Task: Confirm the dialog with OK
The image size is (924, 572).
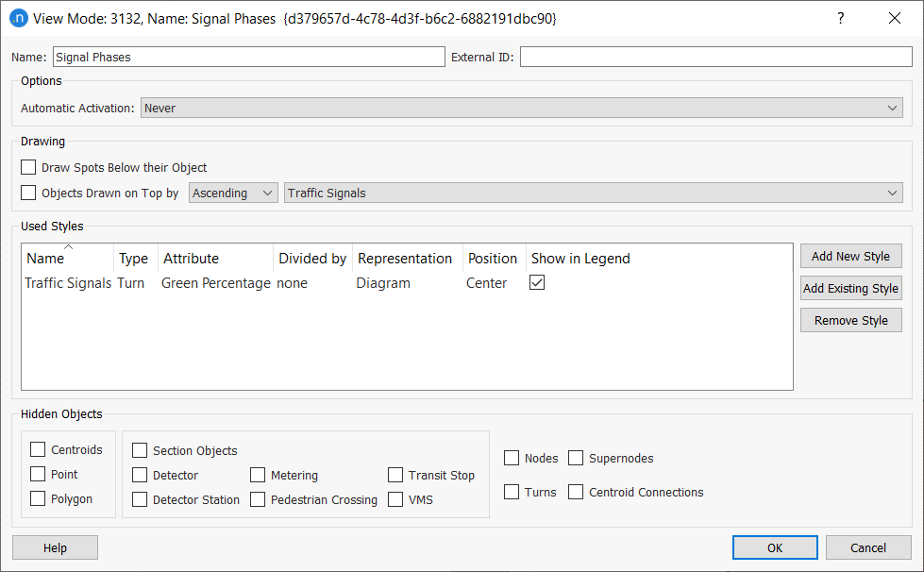Action: 774,547
